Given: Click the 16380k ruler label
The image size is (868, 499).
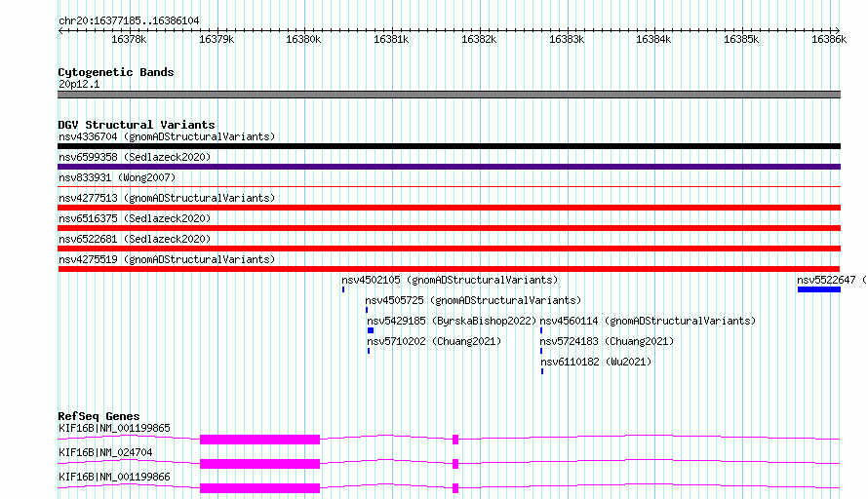Looking at the screenshot, I should [x=303, y=39].
